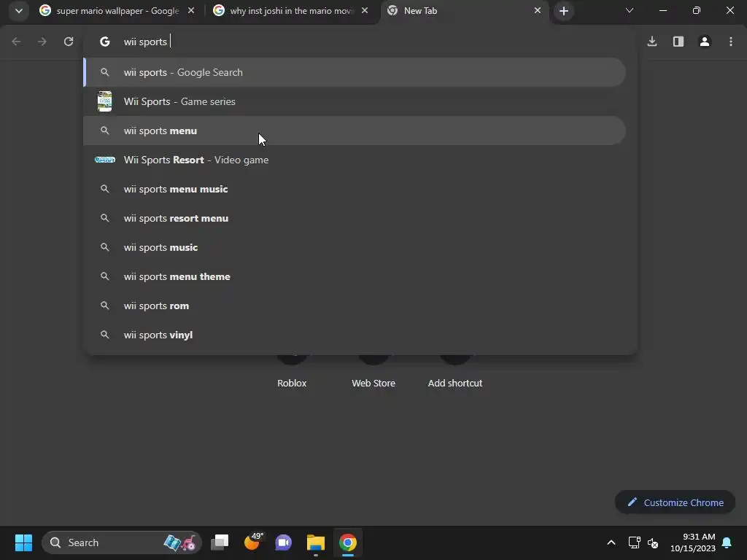747x560 pixels.
Task: Open Chrome three-dot menu
Action: (x=731, y=42)
